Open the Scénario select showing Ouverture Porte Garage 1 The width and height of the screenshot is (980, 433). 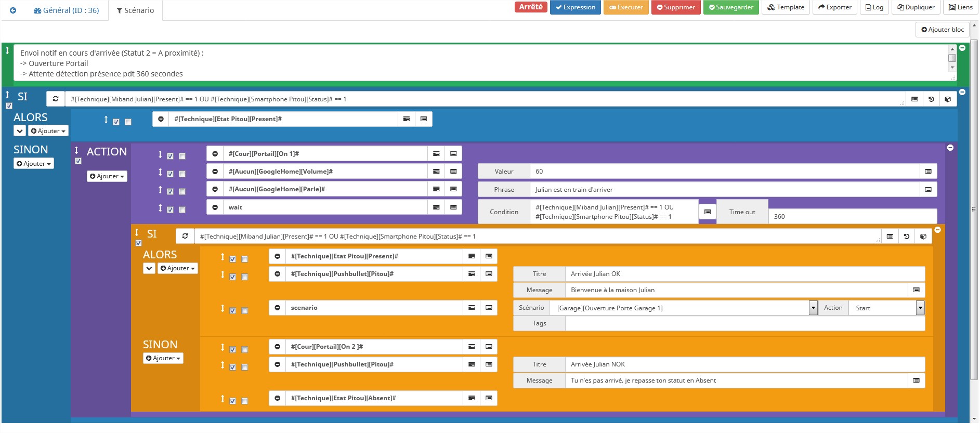click(684, 308)
